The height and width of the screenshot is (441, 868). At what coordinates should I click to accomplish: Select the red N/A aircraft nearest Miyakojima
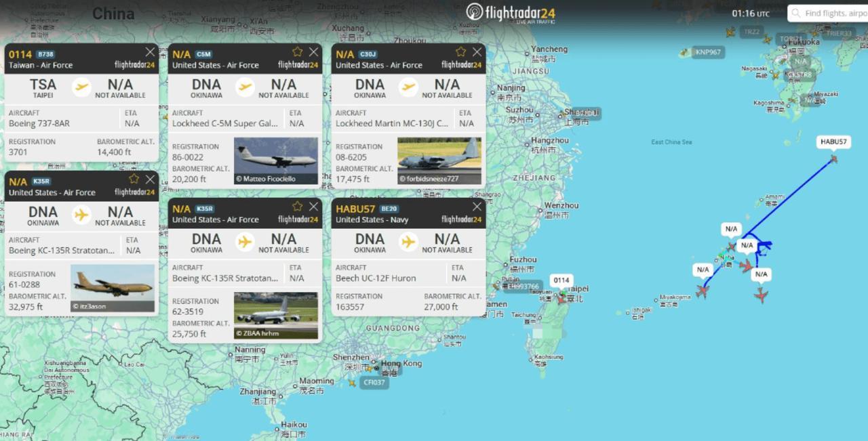(x=702, y=291)
